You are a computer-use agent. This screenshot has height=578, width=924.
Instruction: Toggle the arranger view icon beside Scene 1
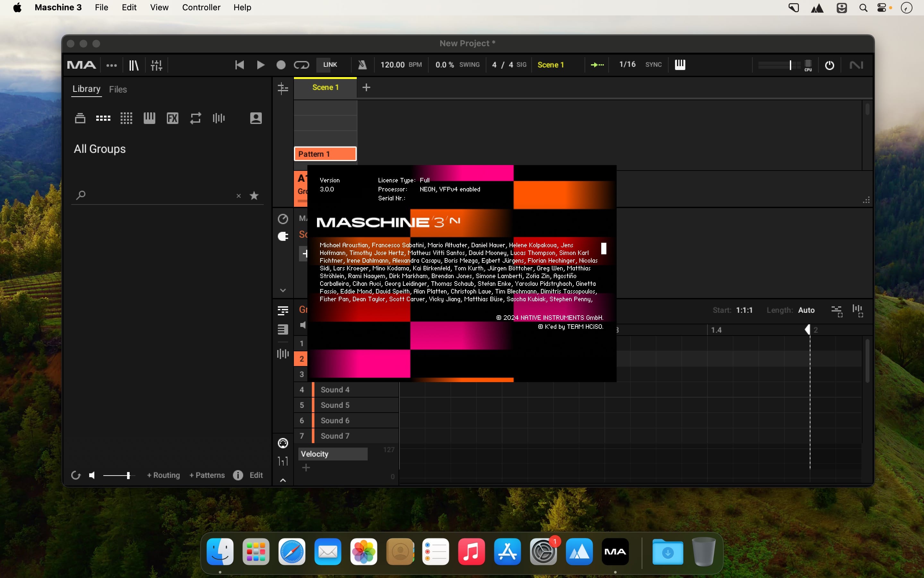283,88
